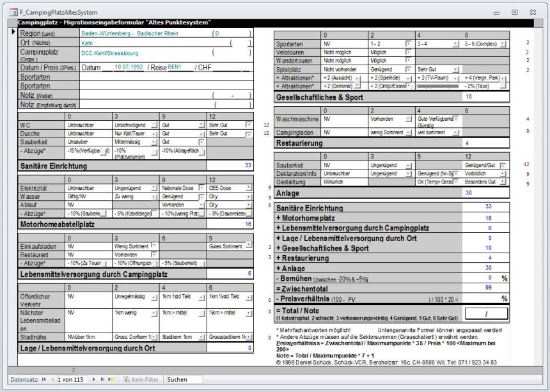
Task: Create a new empty record
Action: point(111,379)
